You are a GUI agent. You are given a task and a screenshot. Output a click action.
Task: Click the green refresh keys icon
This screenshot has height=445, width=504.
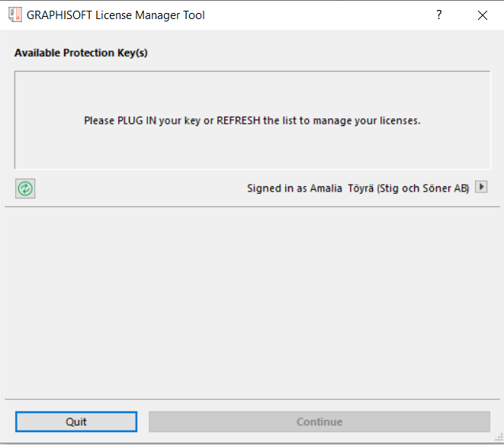click(25, 189)
